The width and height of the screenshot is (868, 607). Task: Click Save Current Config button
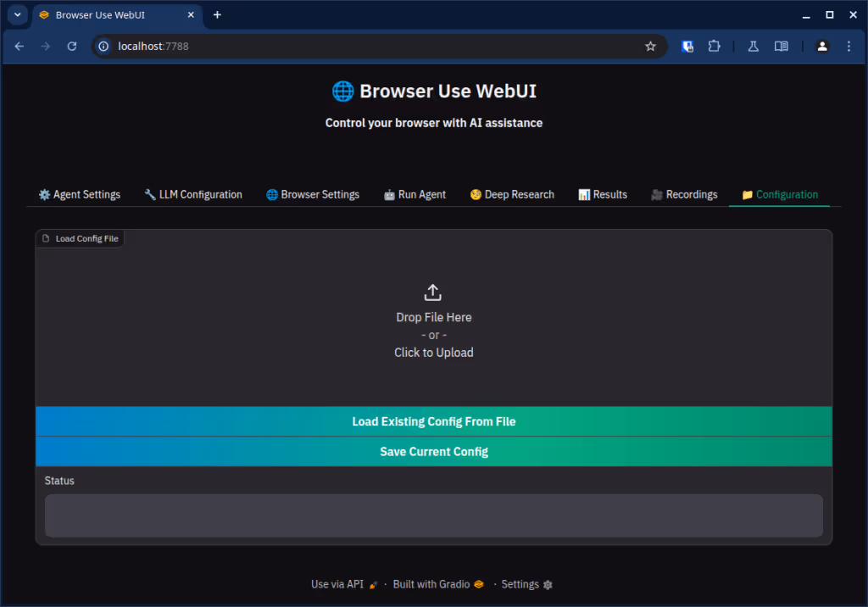434,452
